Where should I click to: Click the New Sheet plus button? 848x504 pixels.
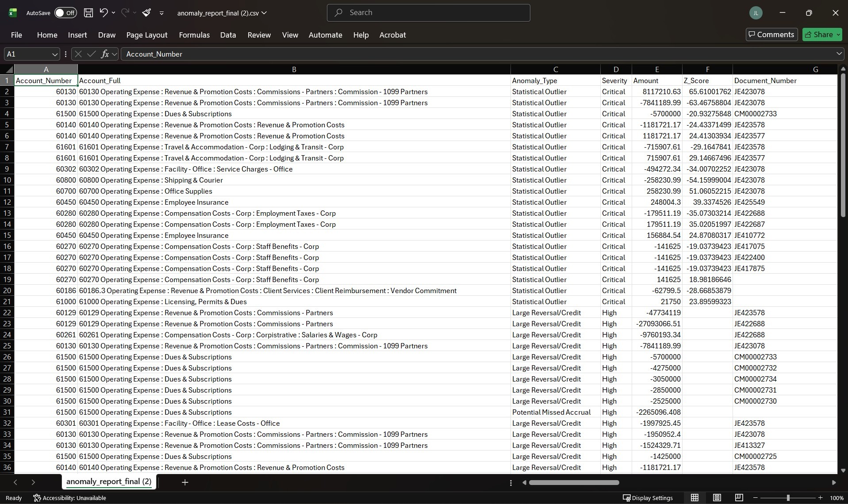tap(184, 482)
